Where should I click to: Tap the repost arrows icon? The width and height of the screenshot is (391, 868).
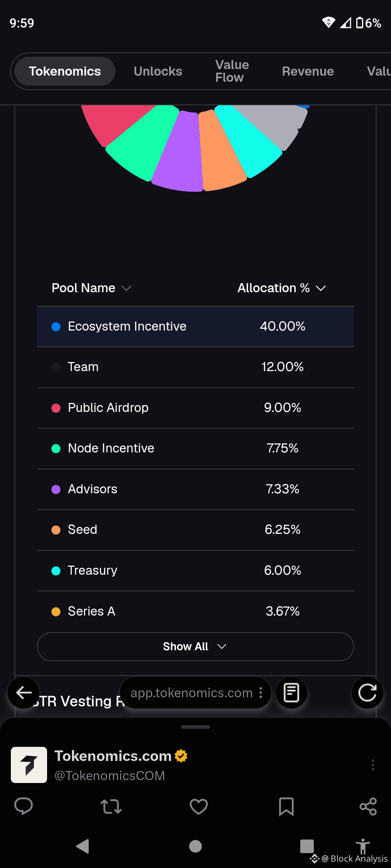111,807
